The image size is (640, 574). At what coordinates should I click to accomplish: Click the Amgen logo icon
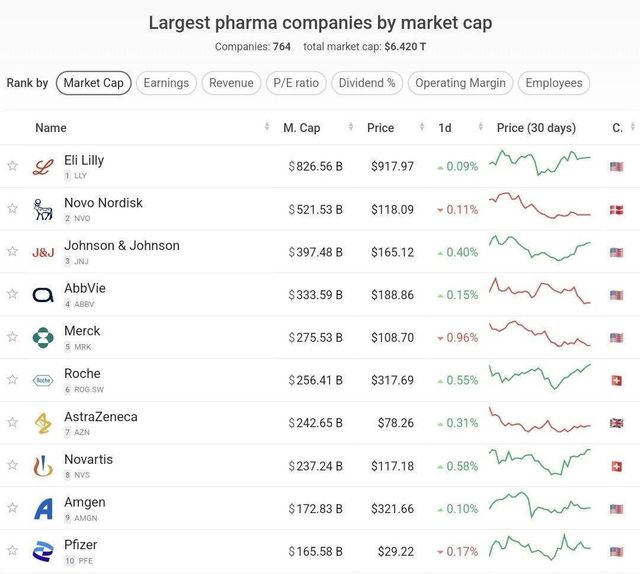[43, 509]
